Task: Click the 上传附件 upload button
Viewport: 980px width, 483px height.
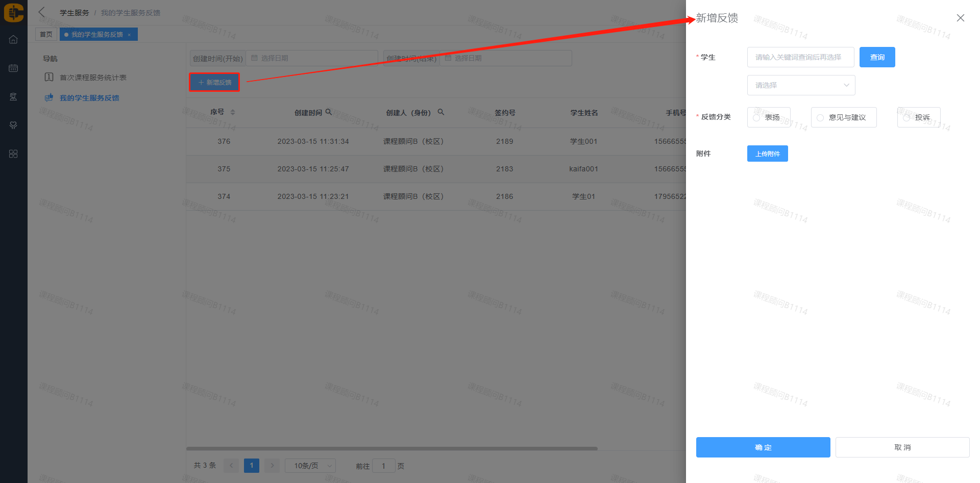Action: point(767,154)
